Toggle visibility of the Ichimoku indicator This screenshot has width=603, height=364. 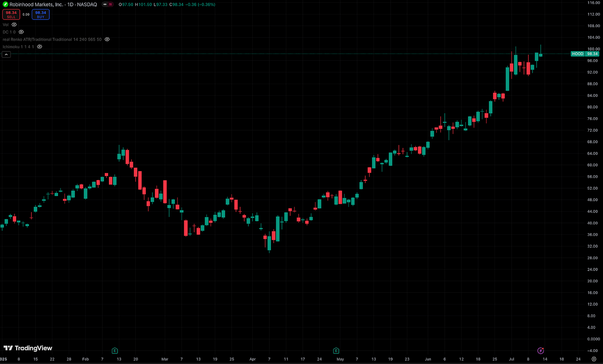[x=40, y=47]
